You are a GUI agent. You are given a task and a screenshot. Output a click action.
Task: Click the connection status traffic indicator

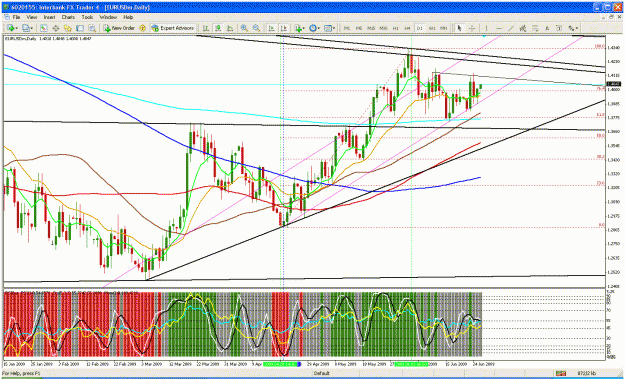(562, 373)
